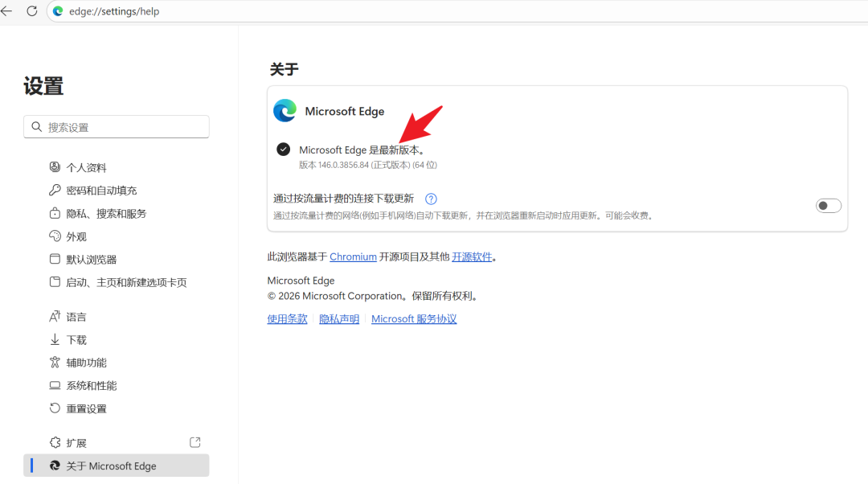The image size is (868, 484).
Task: Select 关于 Microsoft Edge in the sidebar
Action: coord(117,466)
